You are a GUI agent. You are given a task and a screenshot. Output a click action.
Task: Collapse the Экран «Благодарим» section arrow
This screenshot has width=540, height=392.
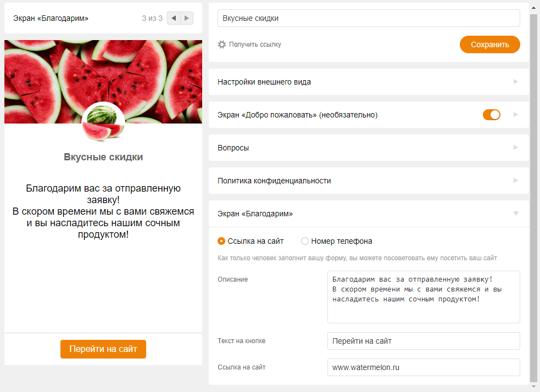[515, 214]
